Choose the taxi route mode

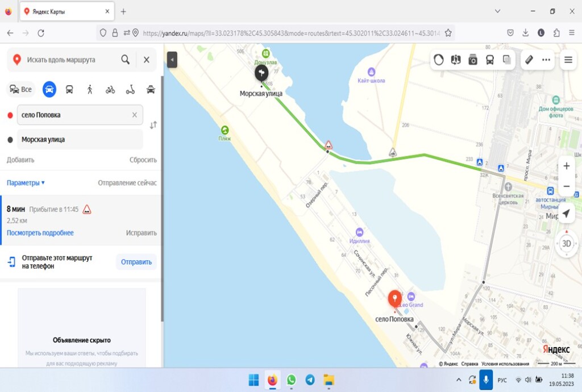[x=151, y=89]
